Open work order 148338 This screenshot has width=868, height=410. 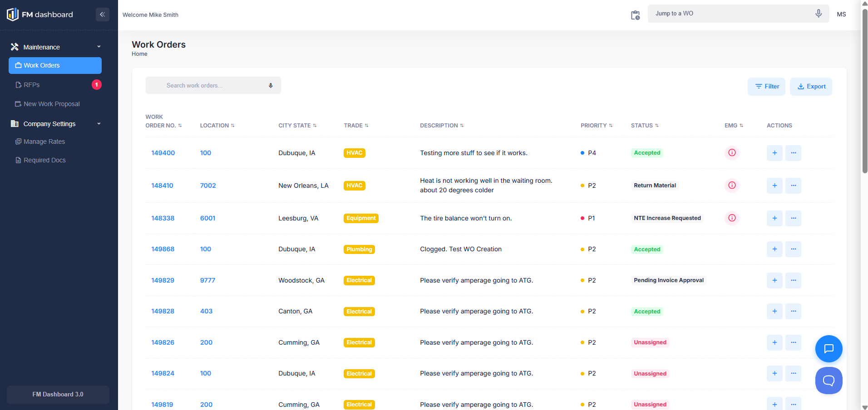coord(163,218)
